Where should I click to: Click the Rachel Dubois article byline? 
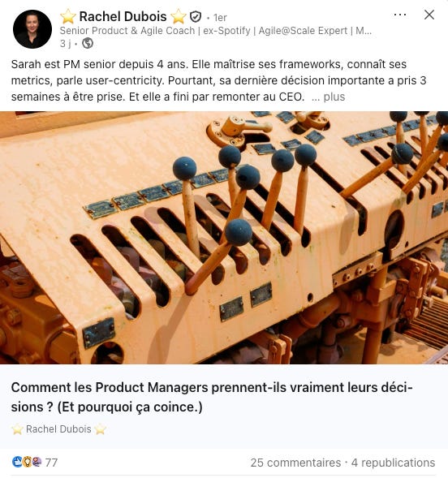coord(58,429)
